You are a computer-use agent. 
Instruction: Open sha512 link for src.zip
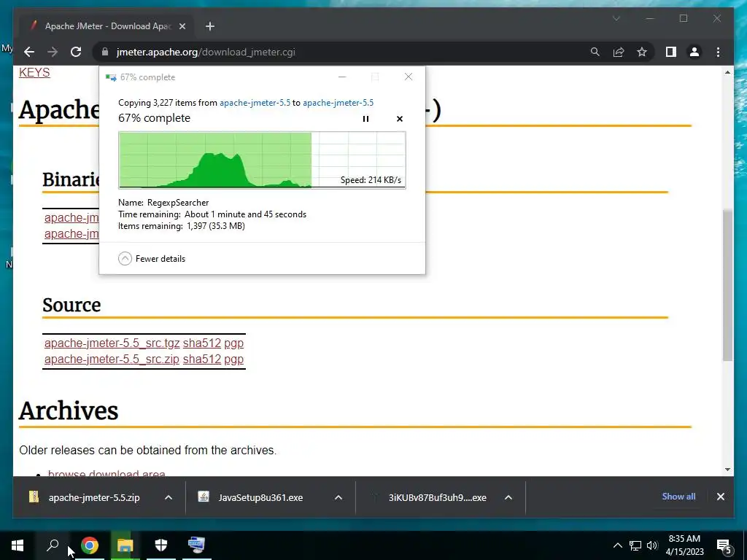coord(202,359)
